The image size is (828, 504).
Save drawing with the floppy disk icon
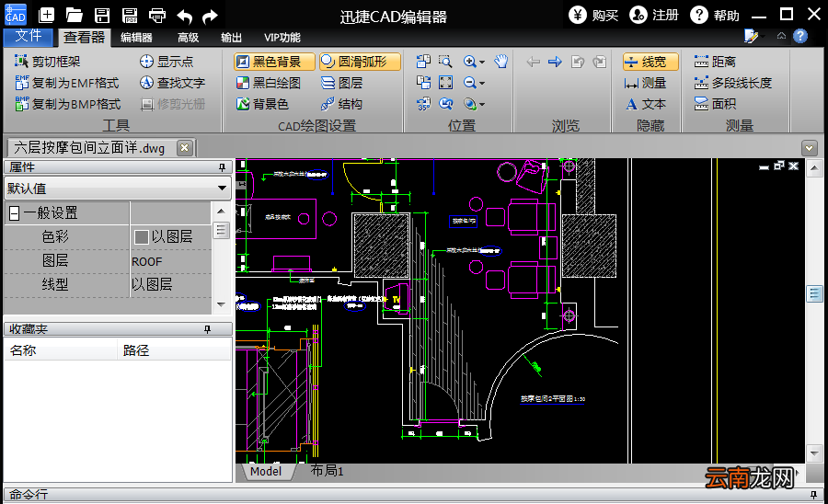102,16
